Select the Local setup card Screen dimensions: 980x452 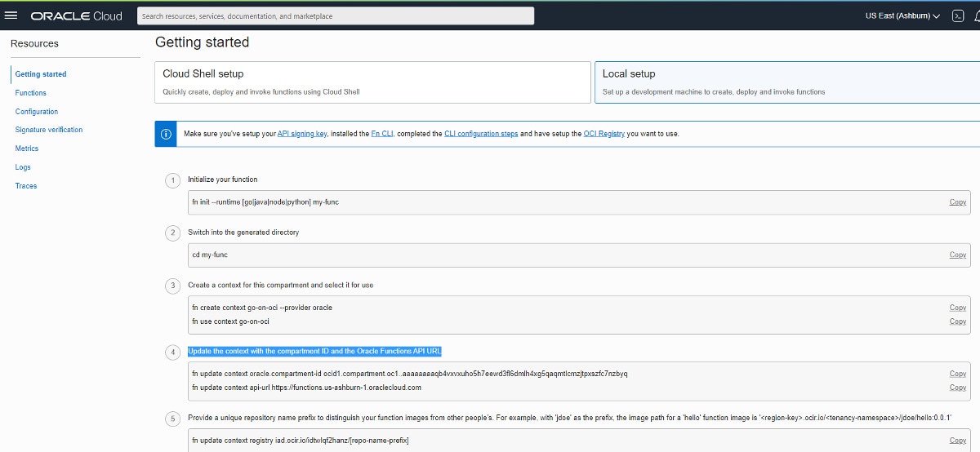point(786,82)
